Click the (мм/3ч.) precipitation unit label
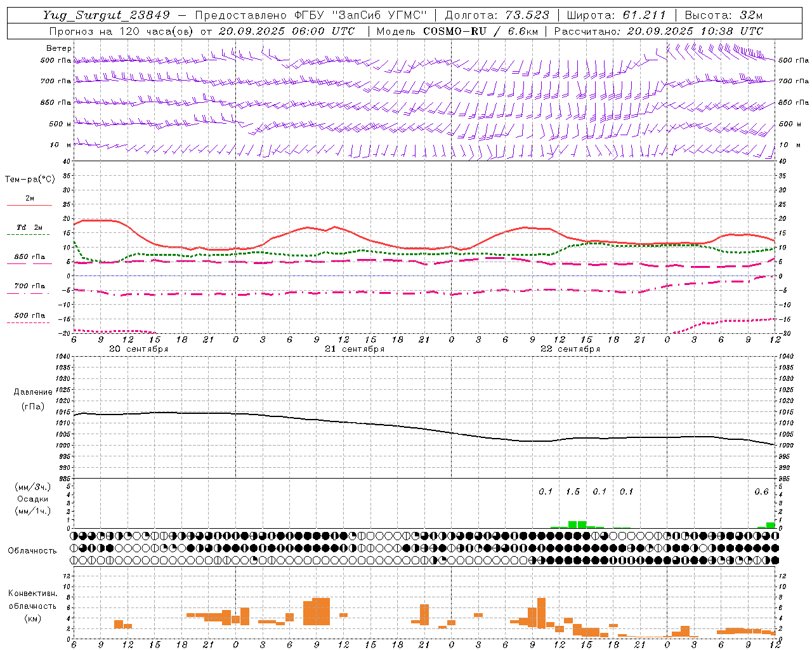 [33, 487]
